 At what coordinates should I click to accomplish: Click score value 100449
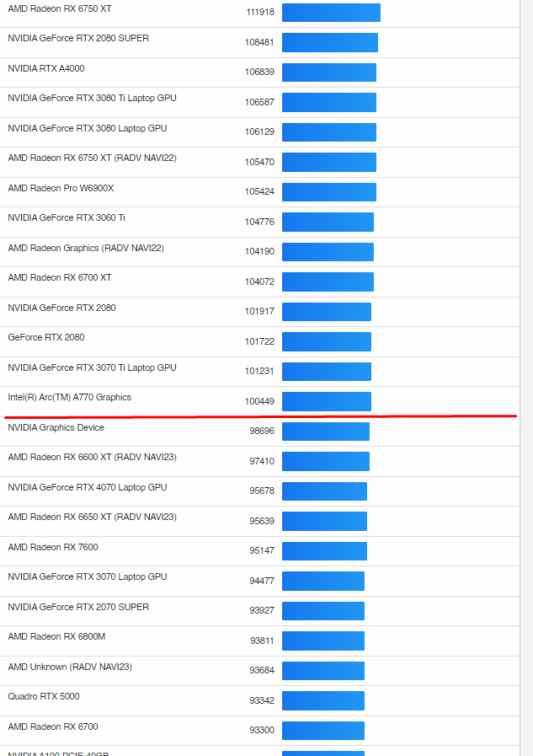259,401
